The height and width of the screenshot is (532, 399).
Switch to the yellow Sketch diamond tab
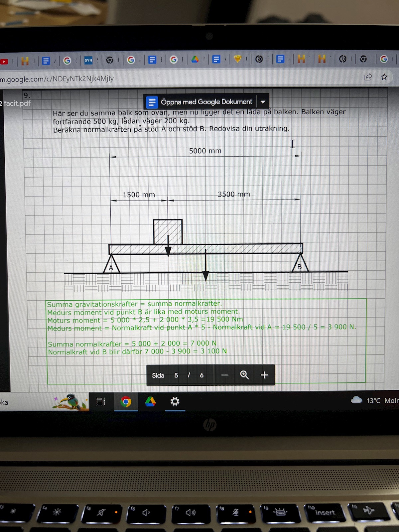[x=237, y=59]
